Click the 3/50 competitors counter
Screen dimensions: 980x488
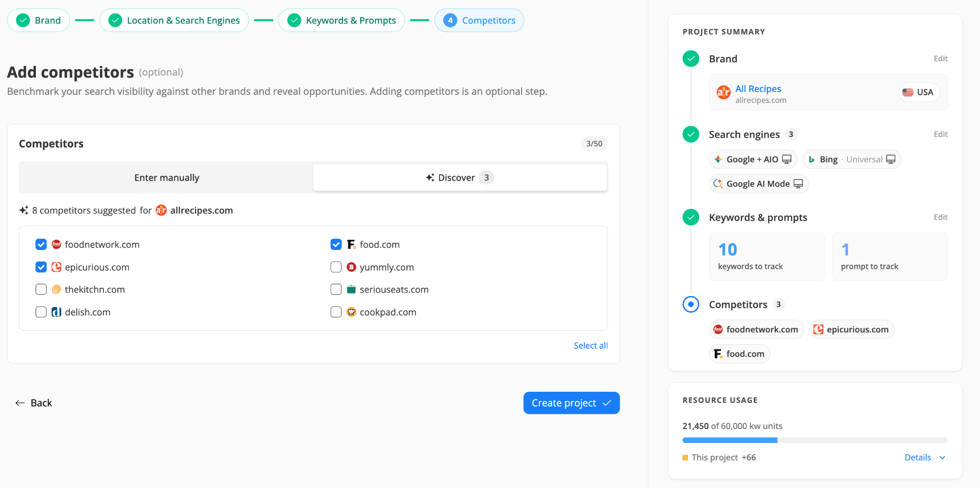pyautogui.click(x=594, y=144)
